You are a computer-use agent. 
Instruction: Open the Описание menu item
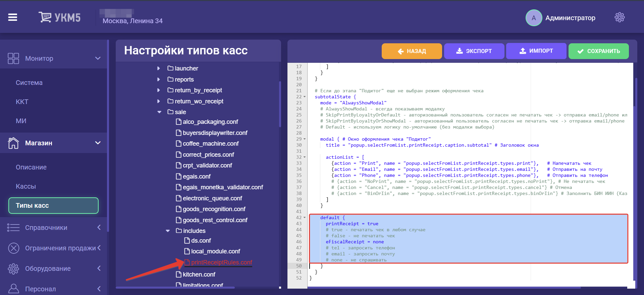tap(31, 167)
